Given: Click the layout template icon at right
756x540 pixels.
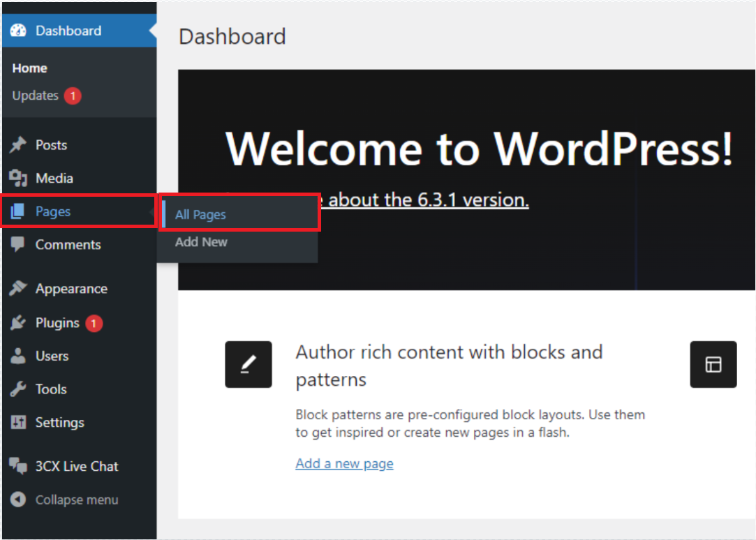Looking at the screenshot, I should (713, 365).
